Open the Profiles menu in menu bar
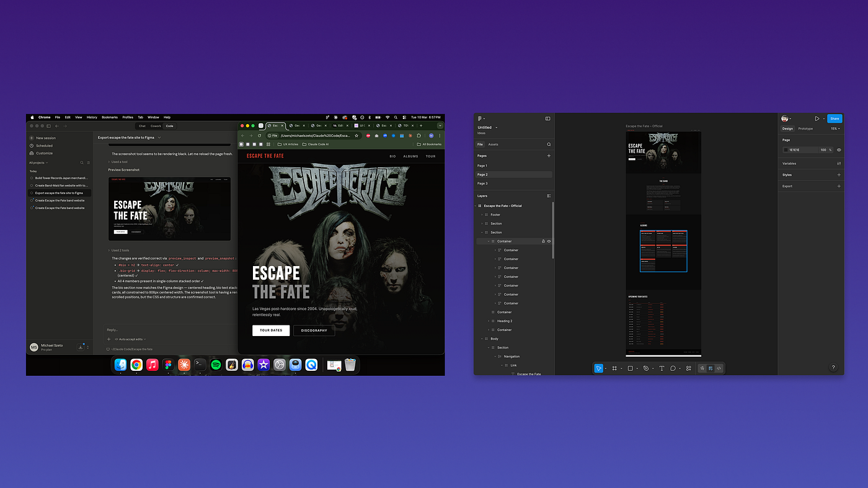The width and height of the screenshot is (868, 488). coord(128,117)
